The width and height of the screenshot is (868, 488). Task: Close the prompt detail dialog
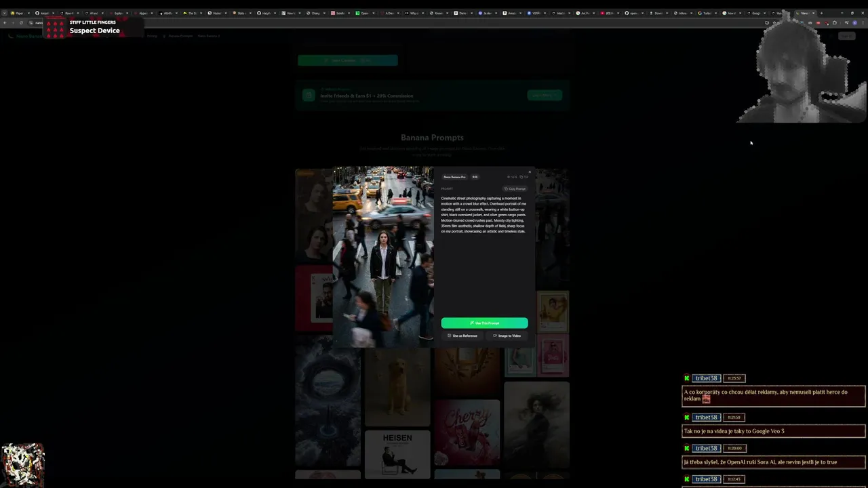tap(530, 172)
